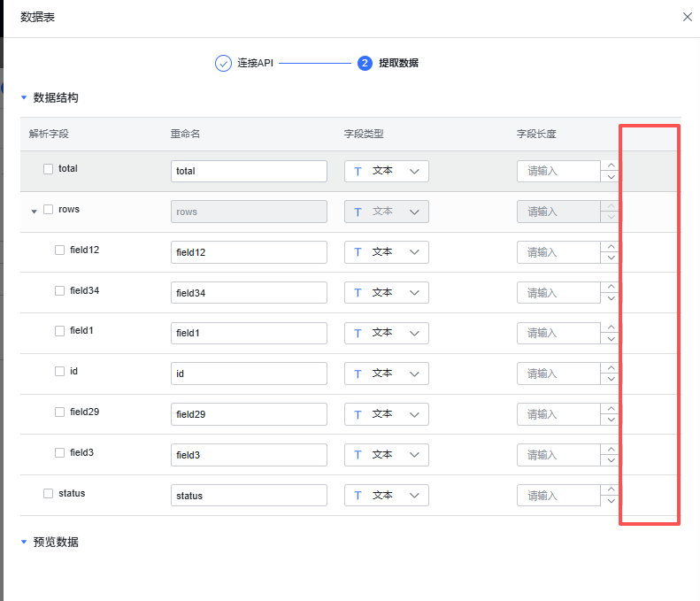Viewport: 700px width, 601px height.
Task: Click the rename input for field12
Action: tap(249, 252)
